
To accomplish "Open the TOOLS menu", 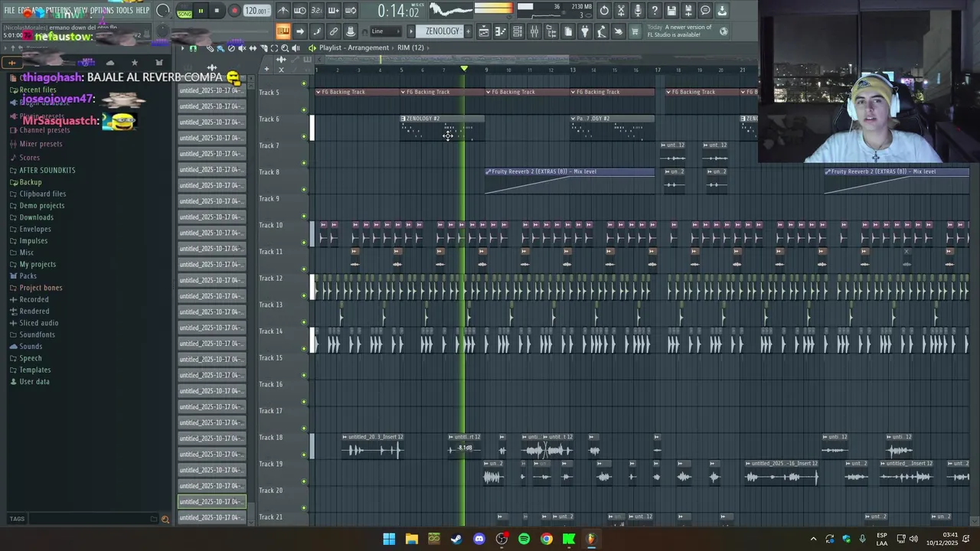I will (x=124, y=11).
